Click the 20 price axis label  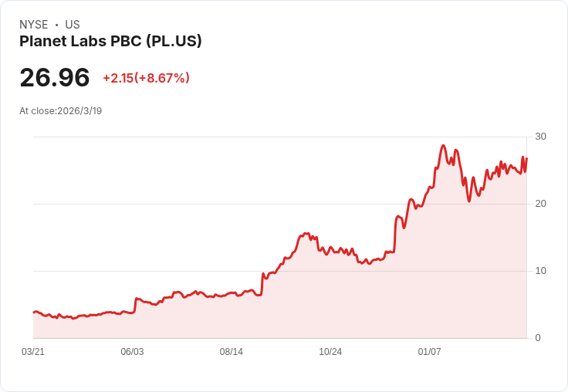point(540,204)
